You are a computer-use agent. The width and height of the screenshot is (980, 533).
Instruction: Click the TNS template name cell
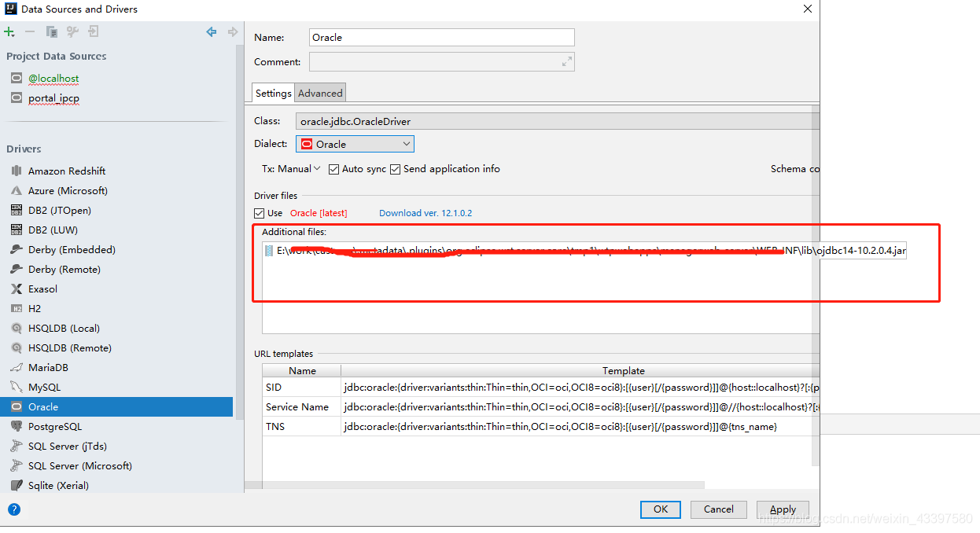pyautogui.click(x=302, y=427)
